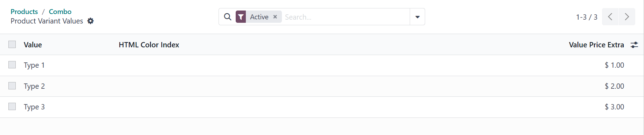Viewport: 644px width, 135px height.
Task: Click the purple filter funnel icon
Action: coord(241,17)
